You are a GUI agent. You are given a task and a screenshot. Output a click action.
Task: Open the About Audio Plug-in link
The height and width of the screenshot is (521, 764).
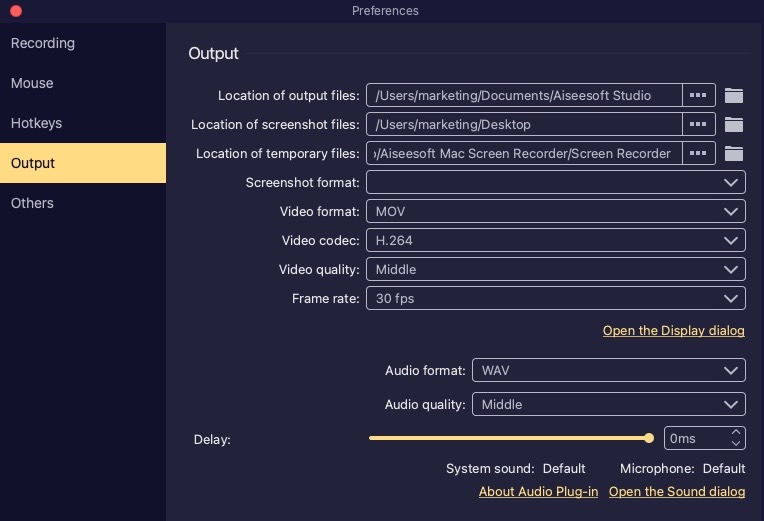(538, 492)
